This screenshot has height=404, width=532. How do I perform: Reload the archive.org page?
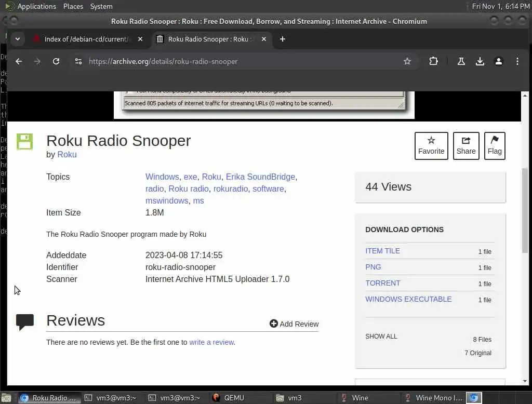[56, 61]
